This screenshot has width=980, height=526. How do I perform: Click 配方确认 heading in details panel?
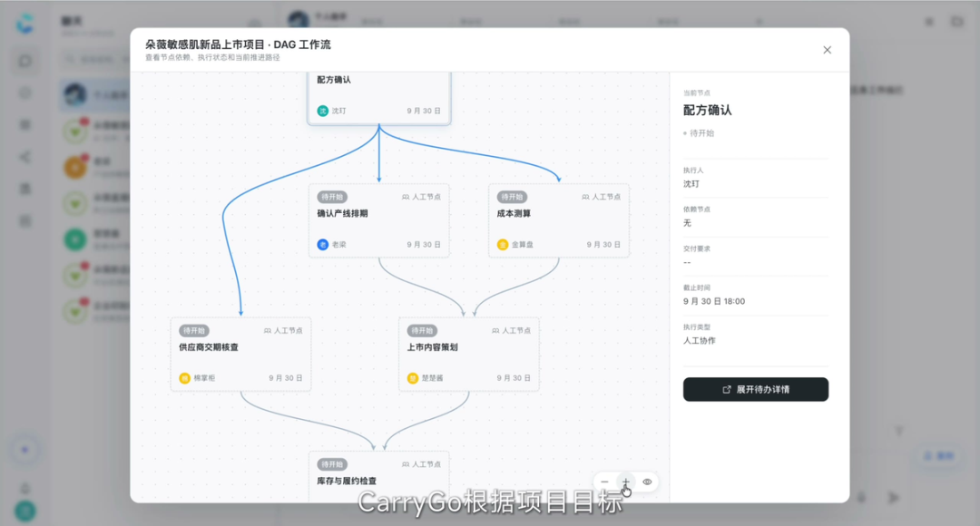click(708, 110)
